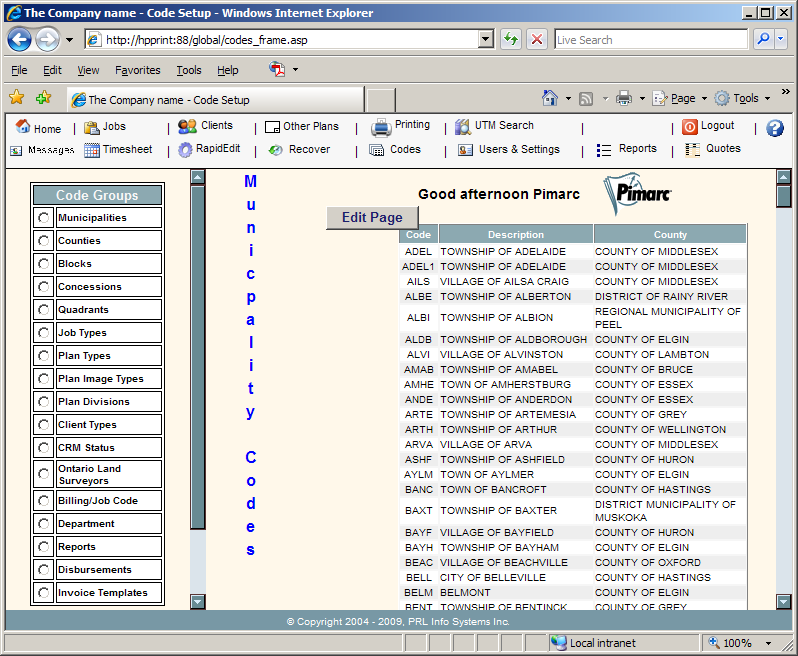Viewport: 798px width, 656px height.
Task: Click the Favorites Center star icon
Action: (16, 97)
